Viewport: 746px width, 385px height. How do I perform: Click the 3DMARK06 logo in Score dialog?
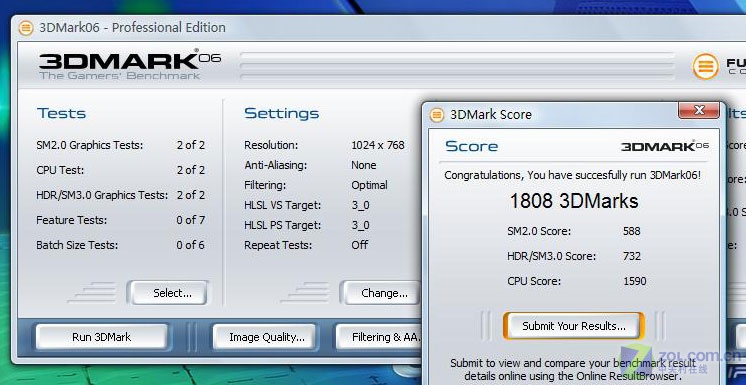tap(665, 146)
